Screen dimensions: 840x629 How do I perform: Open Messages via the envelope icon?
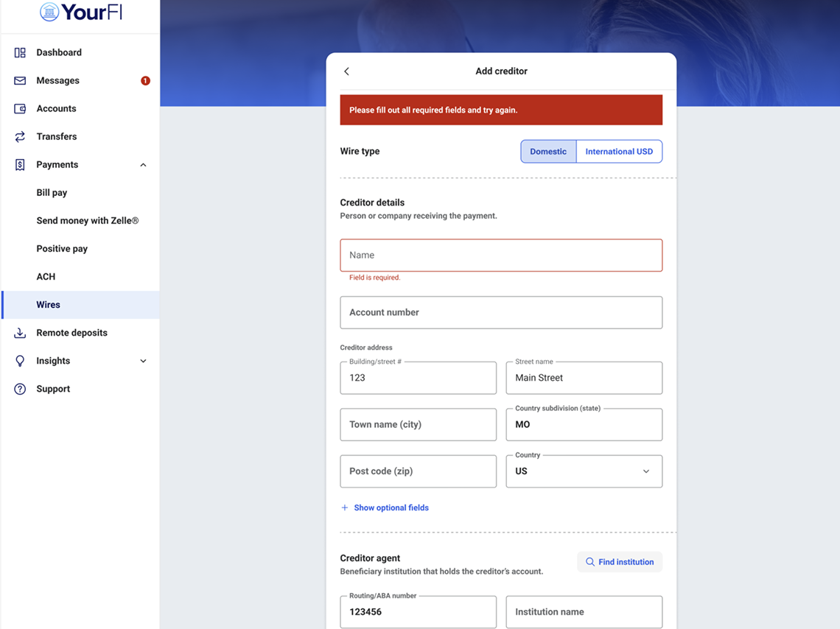(20, 80)
